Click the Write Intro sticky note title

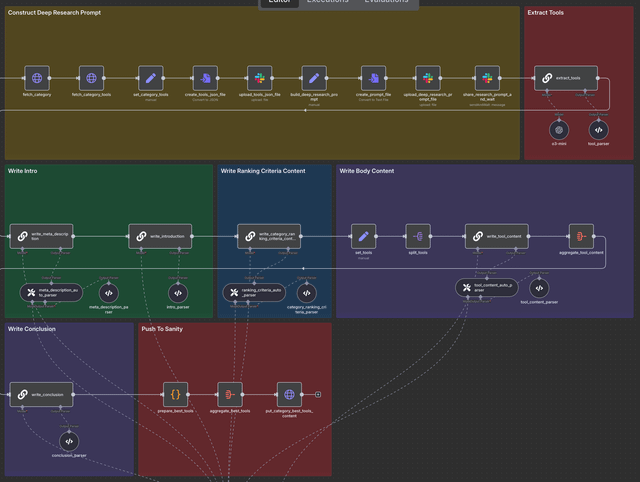22,171
